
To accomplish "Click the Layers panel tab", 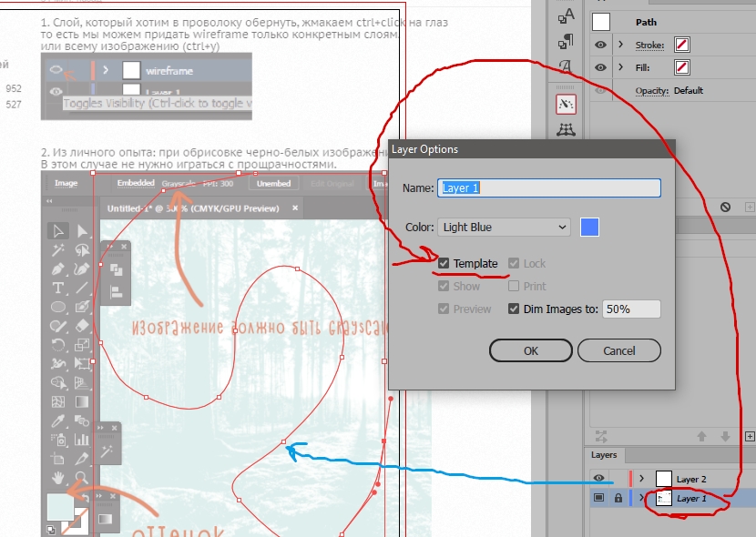I will (x=603, y=455).
